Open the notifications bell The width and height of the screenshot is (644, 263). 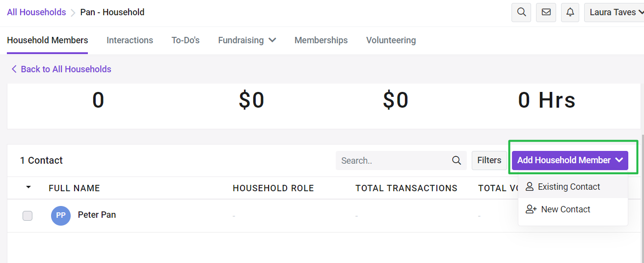[x=570, y=12]
